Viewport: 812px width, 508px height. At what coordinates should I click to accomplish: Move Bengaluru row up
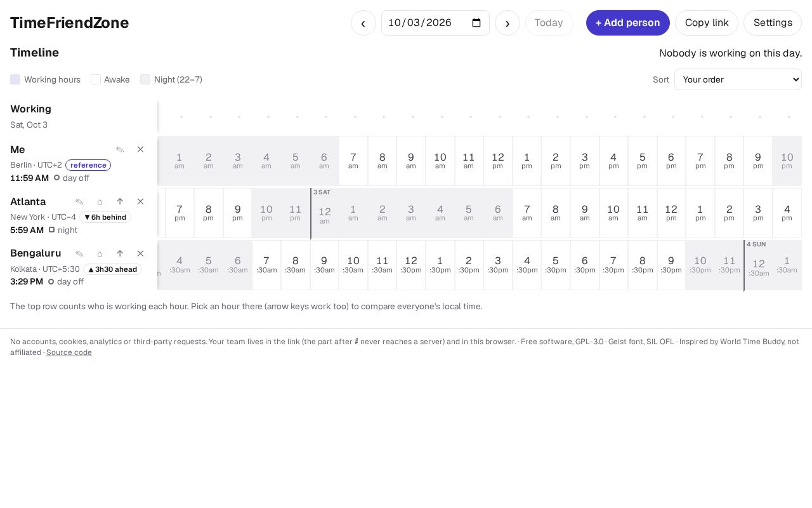120,253
